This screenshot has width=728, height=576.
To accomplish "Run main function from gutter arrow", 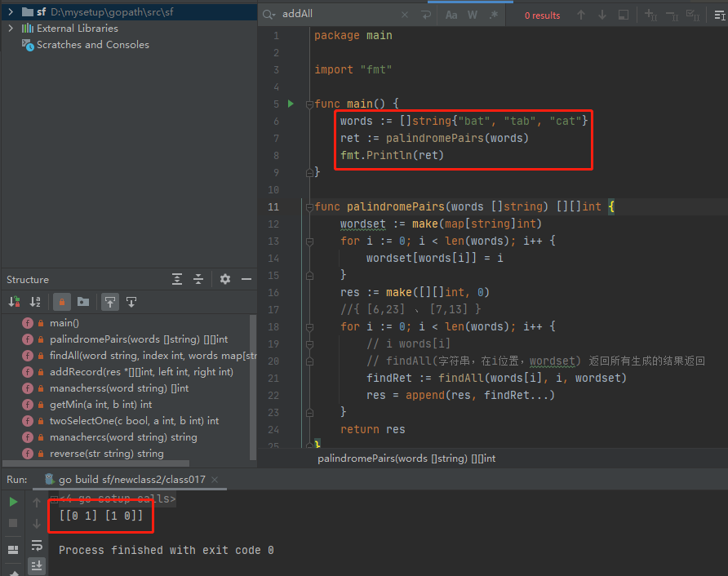I will point(291,104).
